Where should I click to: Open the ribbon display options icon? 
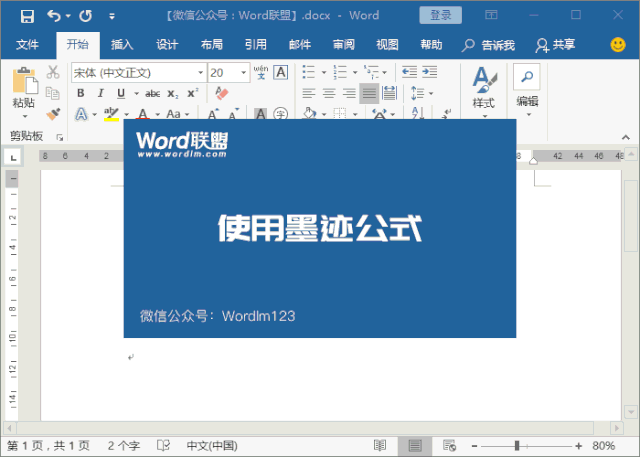click(x=491, y=15)
